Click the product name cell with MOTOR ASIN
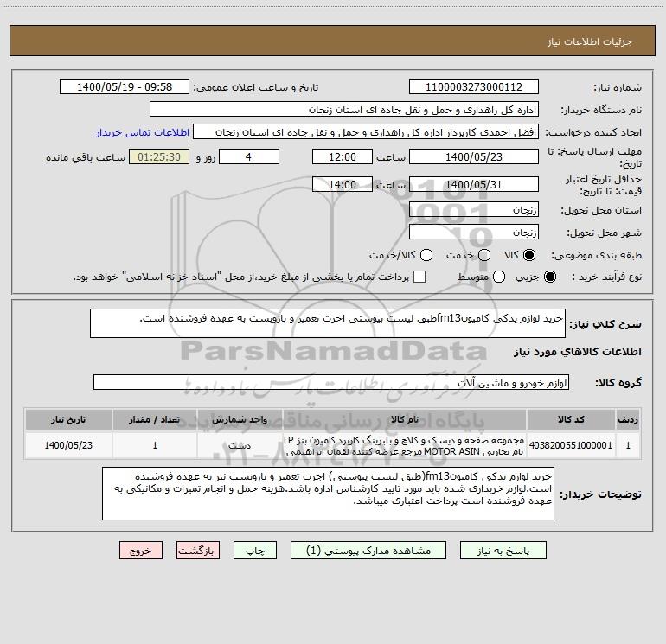 point(405,445)
